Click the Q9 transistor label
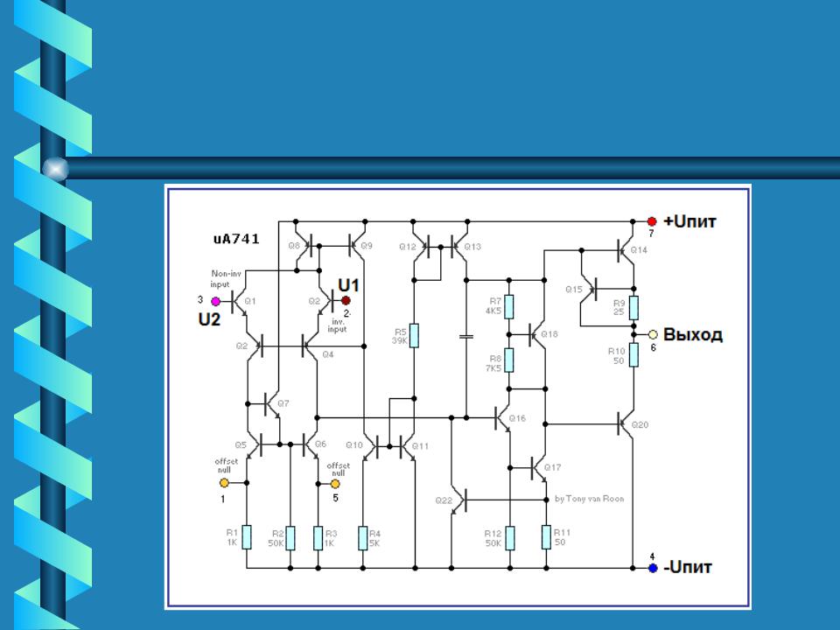 point(367,246)
